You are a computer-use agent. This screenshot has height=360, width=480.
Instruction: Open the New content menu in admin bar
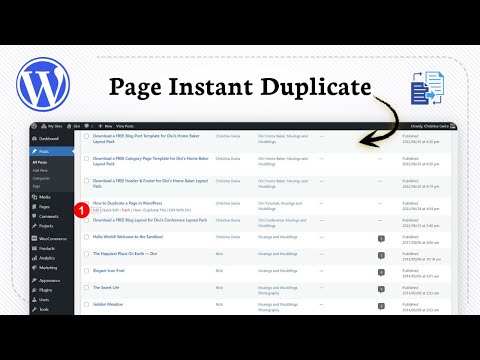(x=105, y=126)
